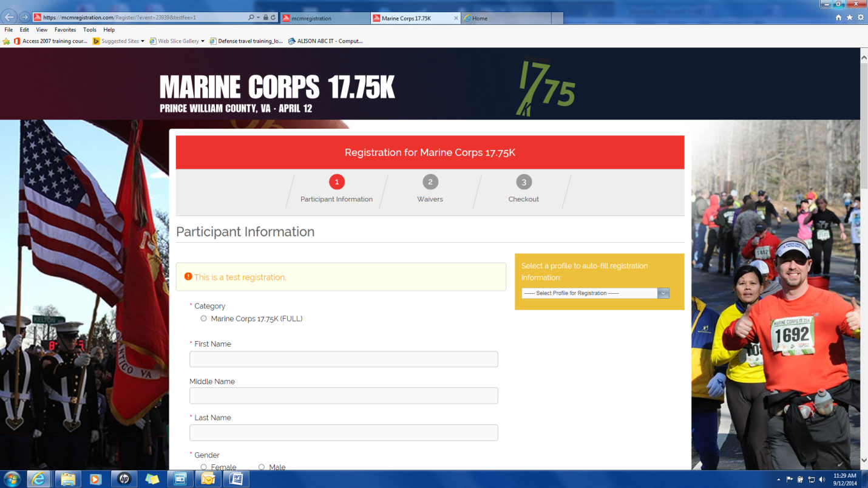Click the browser Forward arrow button
Image resolution: width=868 pixels, height=488 pixels.
click(24, 18)
